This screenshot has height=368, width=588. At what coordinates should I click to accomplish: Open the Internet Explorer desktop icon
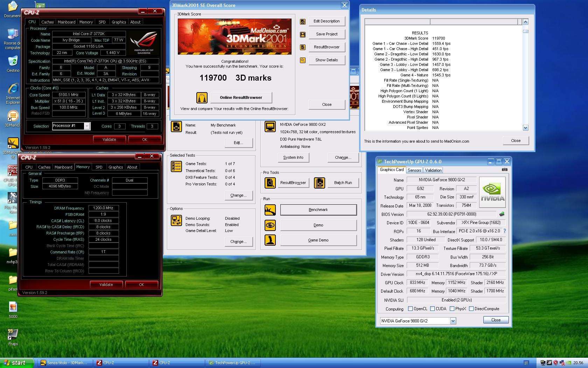(x=13, y=94)
